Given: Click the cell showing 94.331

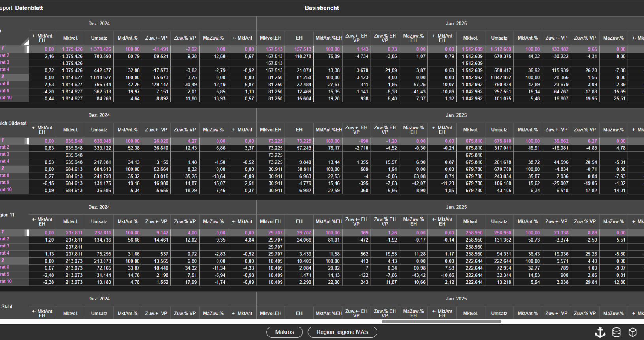Looking at the screenshot, I should point(499,254).
